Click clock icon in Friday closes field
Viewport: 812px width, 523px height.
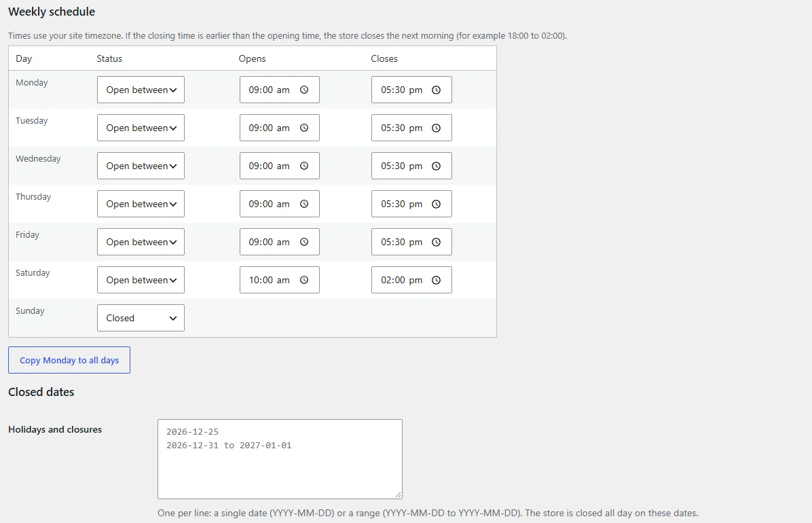pyautogui.click(x=436, y=242)
